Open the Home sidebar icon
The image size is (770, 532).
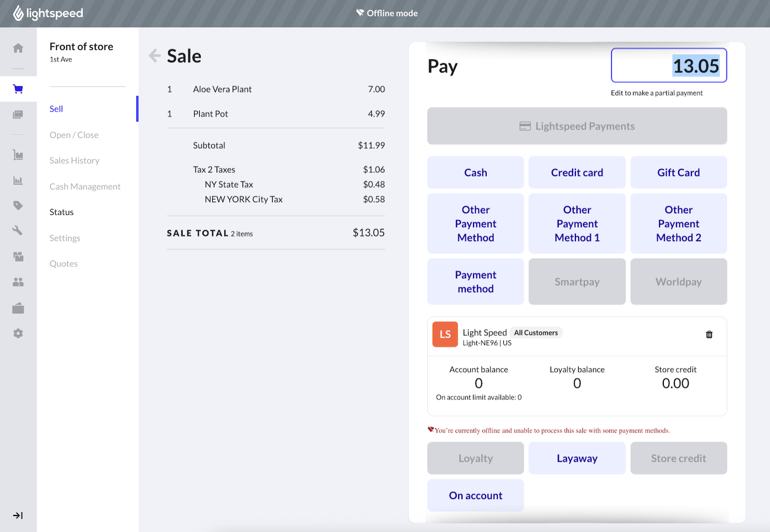coord(18,48)
